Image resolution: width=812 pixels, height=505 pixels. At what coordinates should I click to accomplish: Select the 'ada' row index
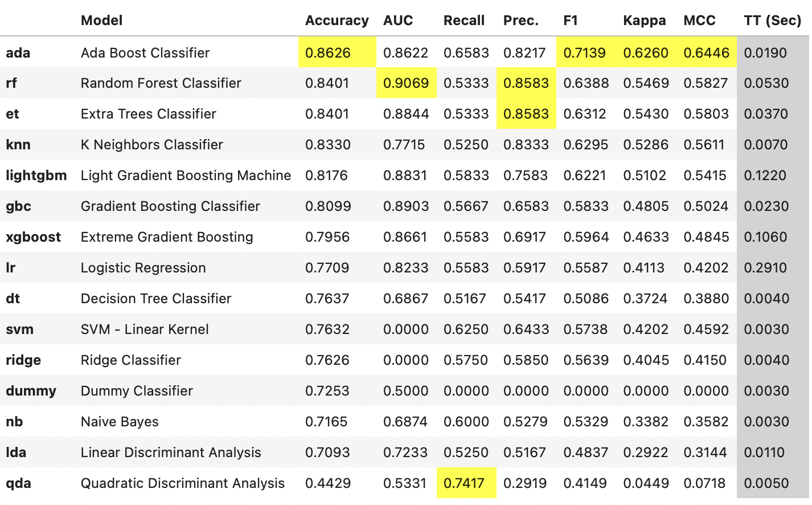click(x=18, y=53)
